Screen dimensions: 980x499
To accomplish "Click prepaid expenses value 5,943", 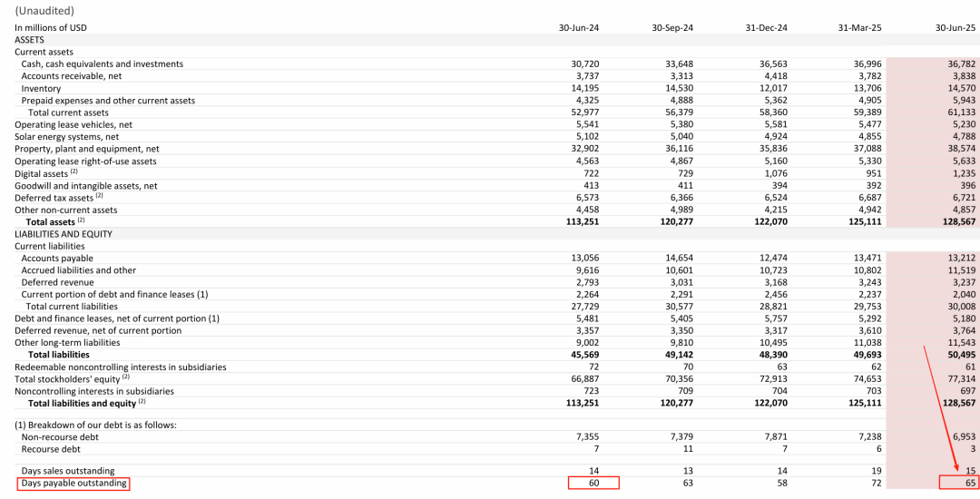I will [964, 100].
